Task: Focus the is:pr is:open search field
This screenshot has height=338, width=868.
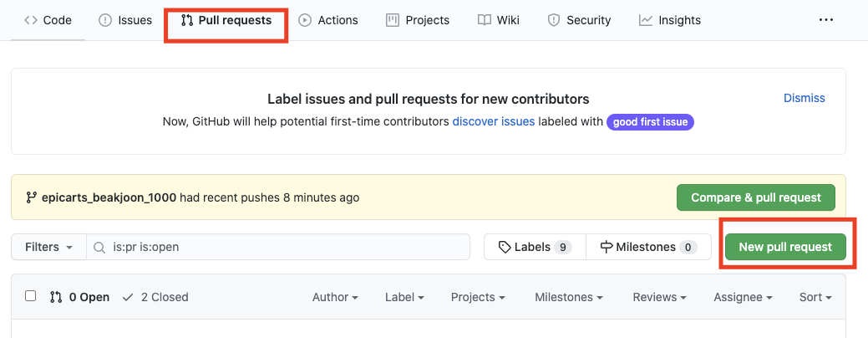Action: [284, 247]
